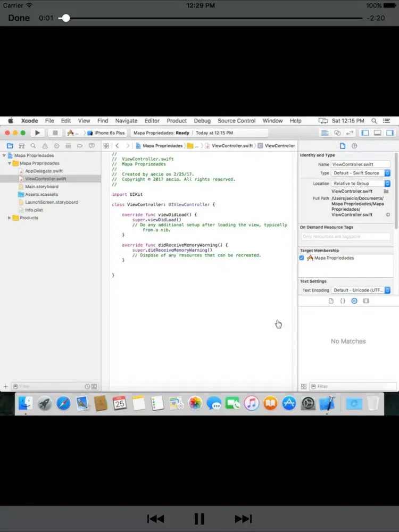Open the Breakpoint navigator tab
399x532 pixels.
point(80,146)
